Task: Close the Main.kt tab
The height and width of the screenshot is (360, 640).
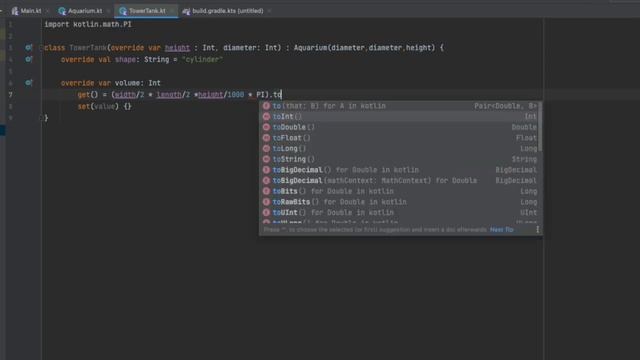Action: pyautogui.click(x=48, y=11)
